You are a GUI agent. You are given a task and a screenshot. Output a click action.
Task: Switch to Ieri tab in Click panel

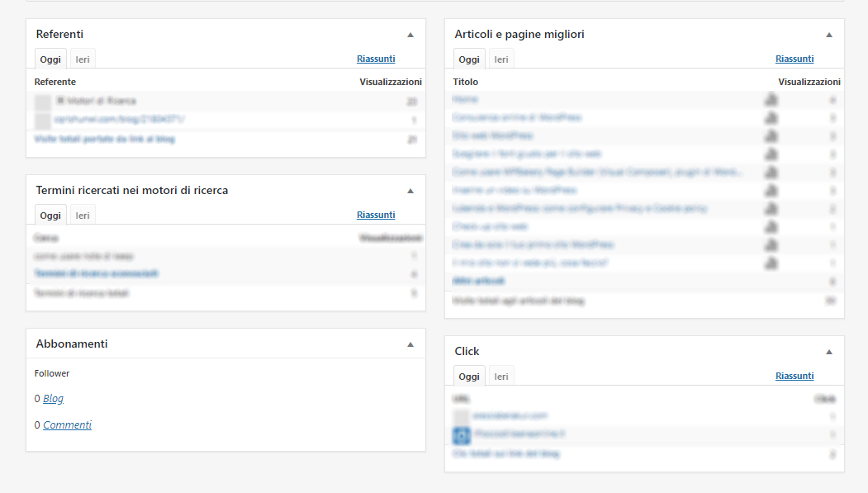coord(501,377)
